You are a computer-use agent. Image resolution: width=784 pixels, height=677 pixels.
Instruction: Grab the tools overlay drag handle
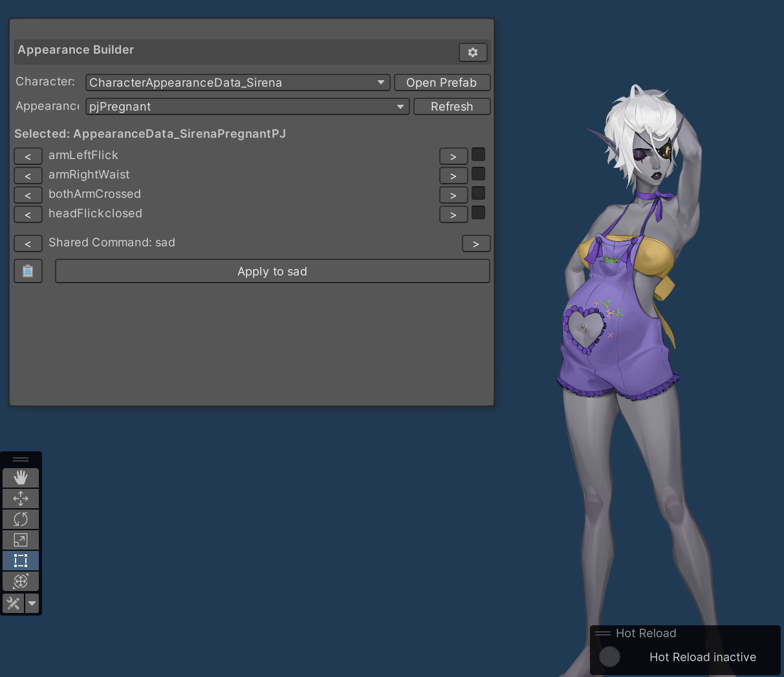coord(21,460)
